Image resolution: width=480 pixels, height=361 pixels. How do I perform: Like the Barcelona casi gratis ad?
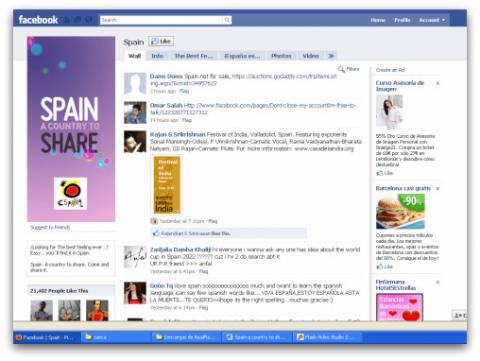385,267
